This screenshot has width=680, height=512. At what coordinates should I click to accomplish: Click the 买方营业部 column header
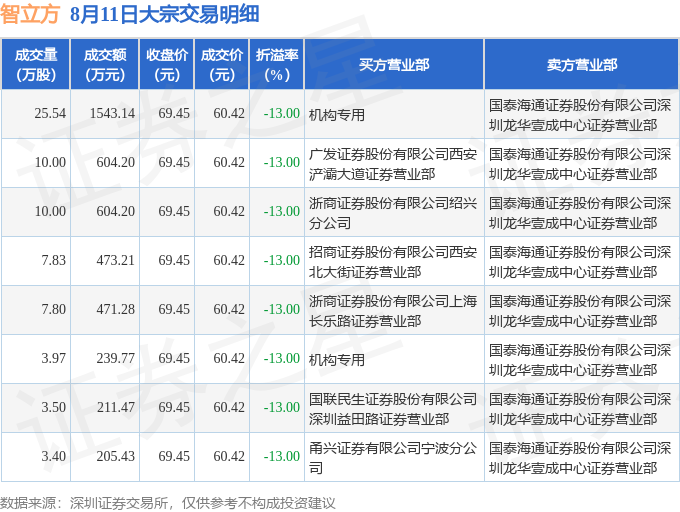pos(394,64)
